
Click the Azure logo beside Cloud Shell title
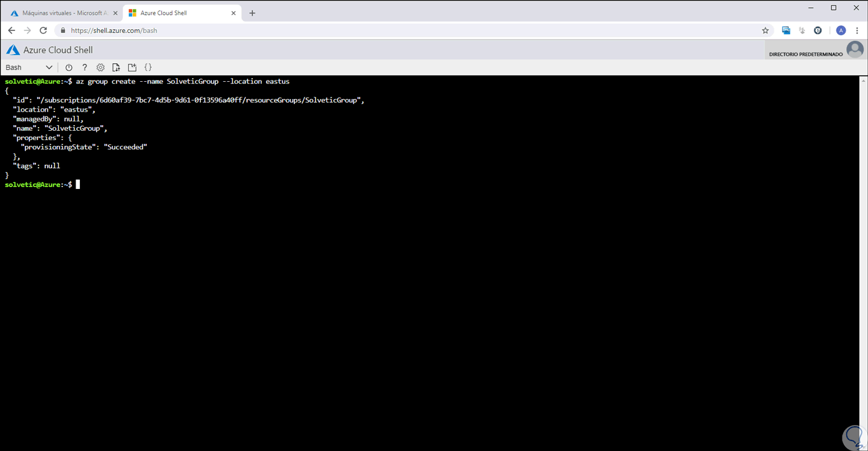13,50
